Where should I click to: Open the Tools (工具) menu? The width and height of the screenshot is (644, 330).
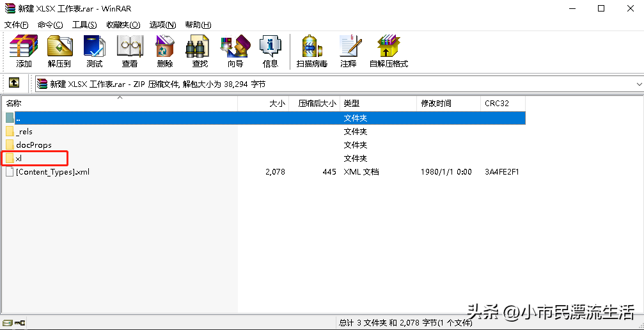(x=84, y=25)
